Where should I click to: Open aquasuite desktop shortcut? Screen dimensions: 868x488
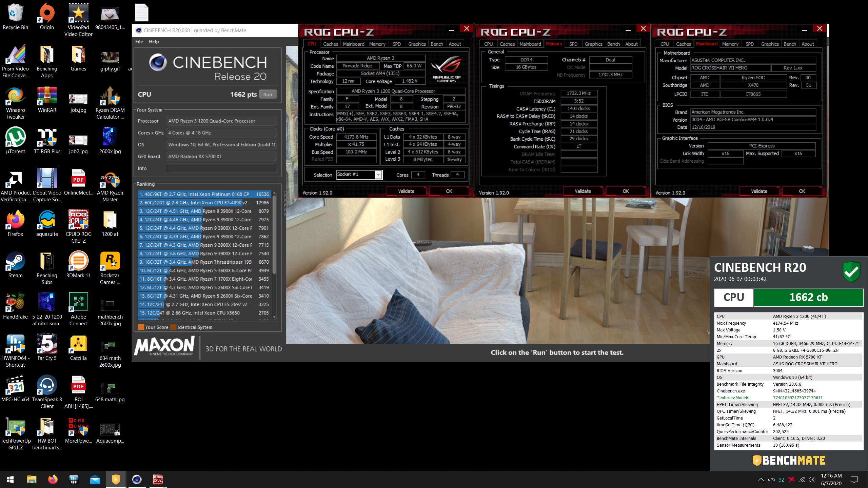click(x=47, y=223)
